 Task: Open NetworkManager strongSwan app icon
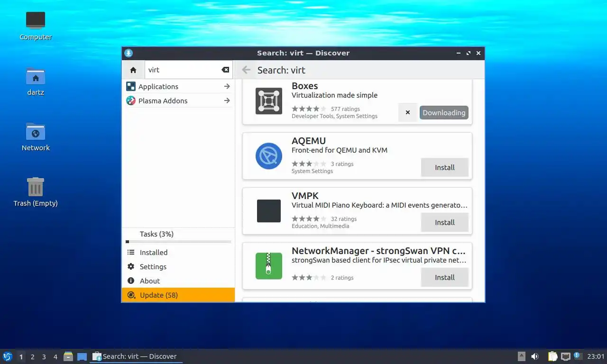[269, 266]
